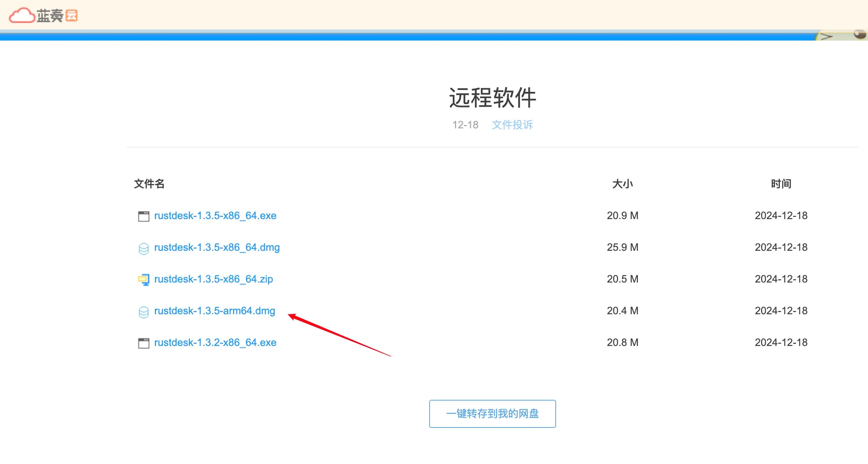Click the 20.8 M size value

point(622,343)
